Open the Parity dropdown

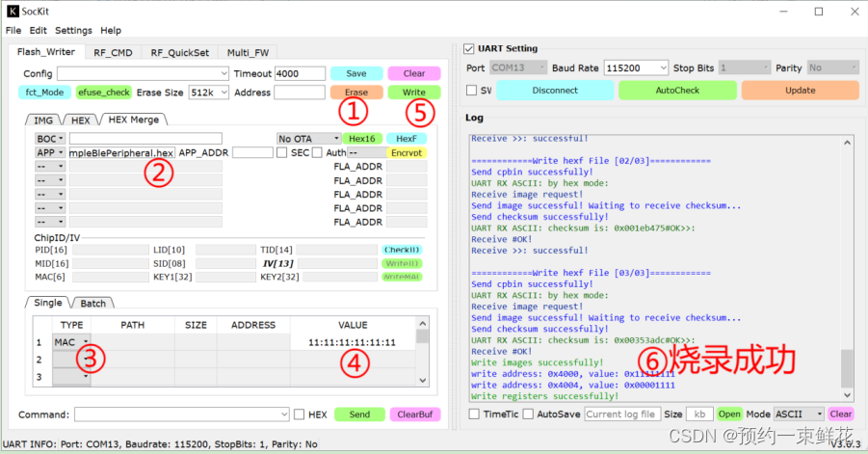tap(832, 67)
